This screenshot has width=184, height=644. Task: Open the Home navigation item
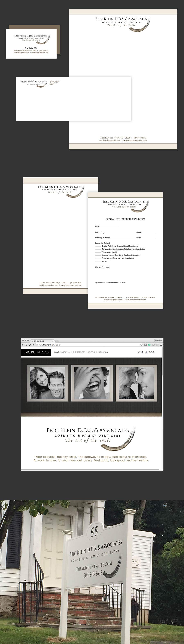57,352
